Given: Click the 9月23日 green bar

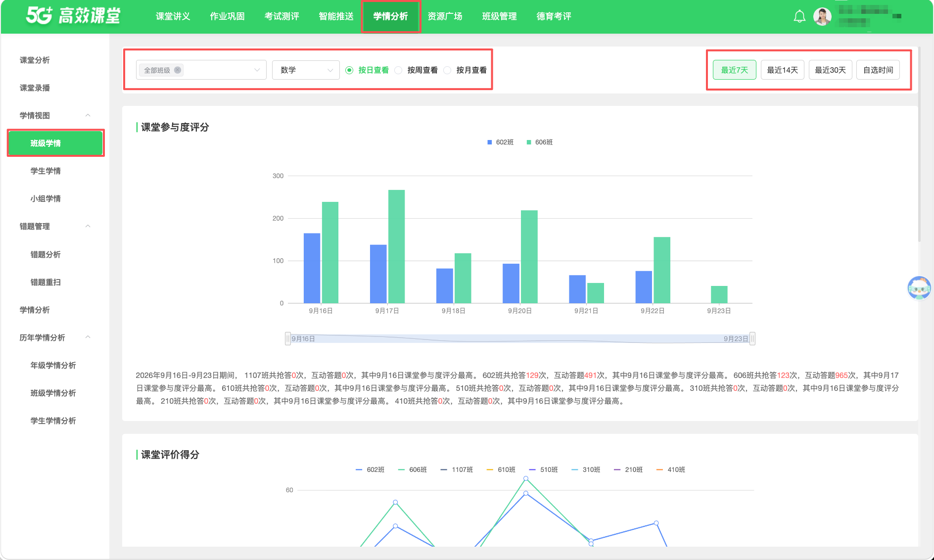Looking at the screenshot, I should 719,294.
